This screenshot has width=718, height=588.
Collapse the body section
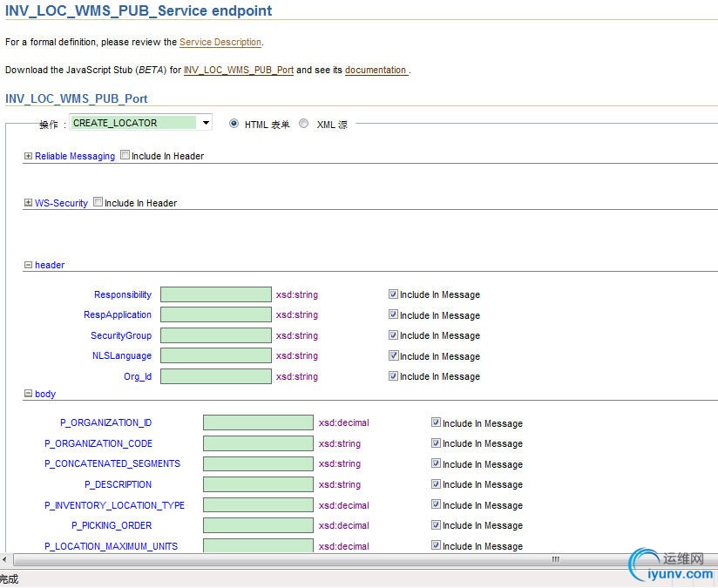29,394
